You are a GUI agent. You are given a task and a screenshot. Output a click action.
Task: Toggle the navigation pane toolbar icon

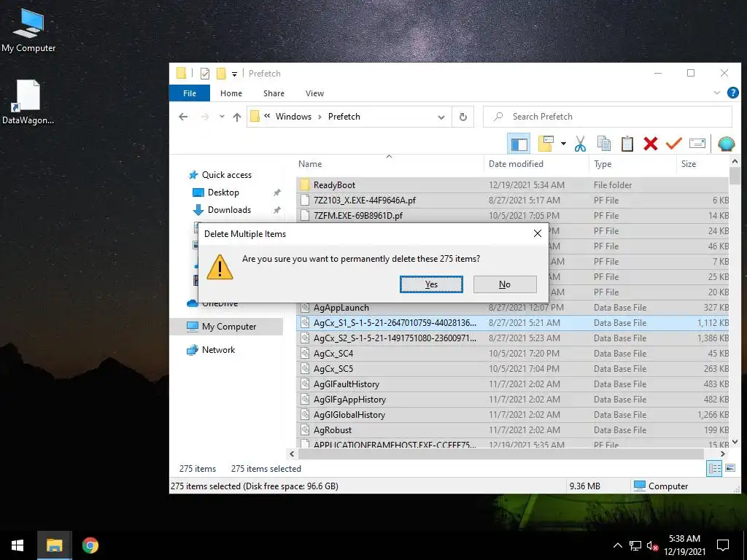519,144
